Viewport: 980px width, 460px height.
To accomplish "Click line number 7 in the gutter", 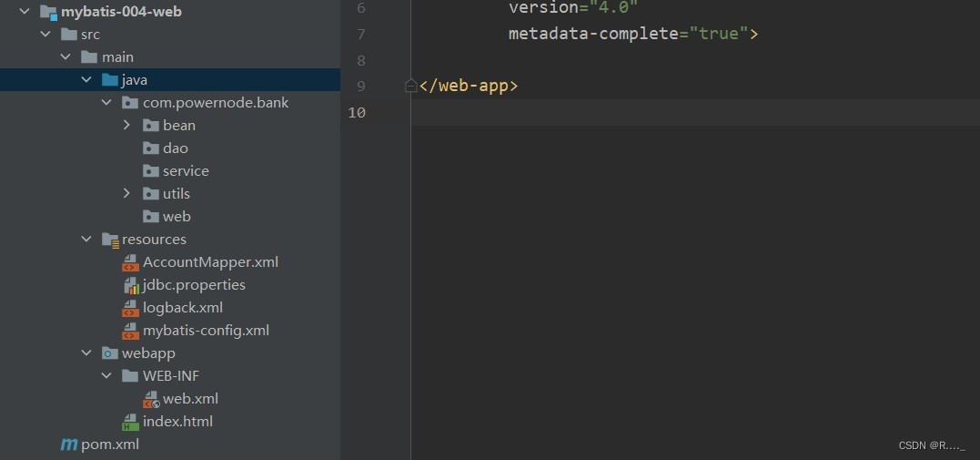I will 360,34.
